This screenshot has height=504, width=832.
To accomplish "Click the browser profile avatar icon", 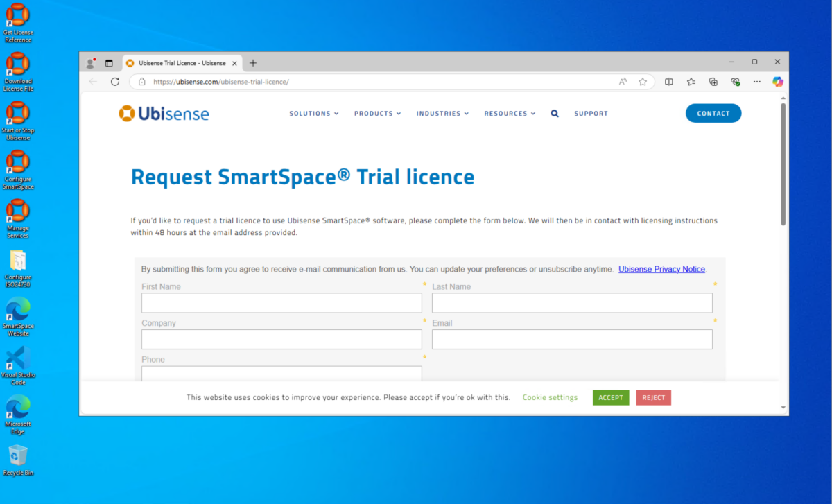I will [x=90, y=63].
